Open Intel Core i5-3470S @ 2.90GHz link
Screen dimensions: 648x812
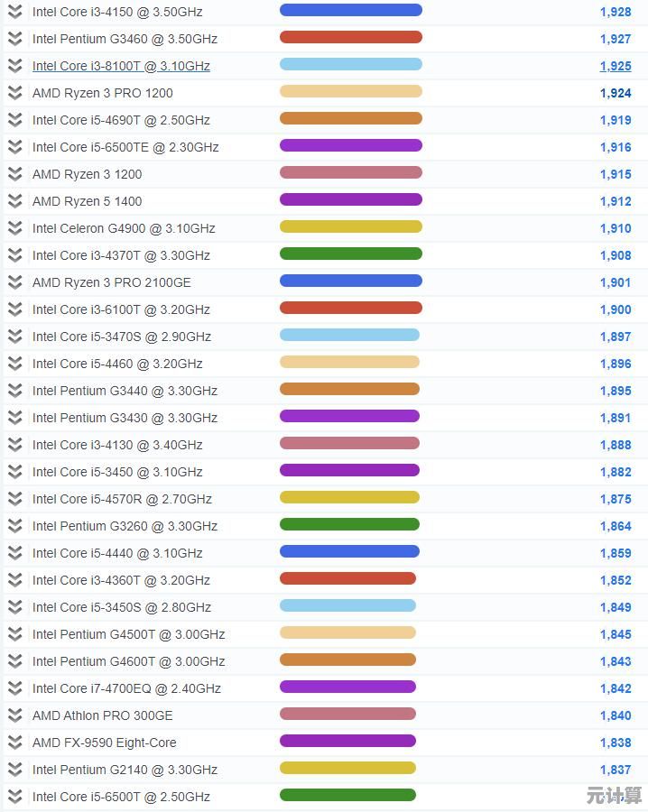(122, 337)
